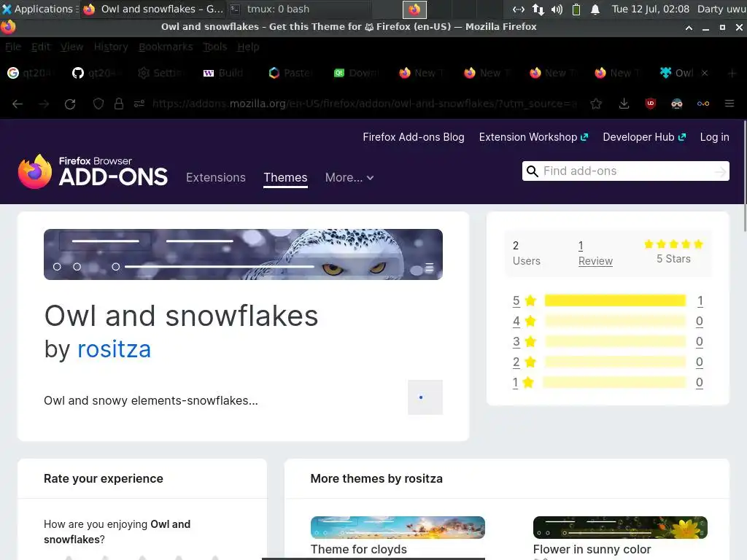This screenshot has width=747, height=560.
Task: Open the View menu
Action: coord(72,47)
